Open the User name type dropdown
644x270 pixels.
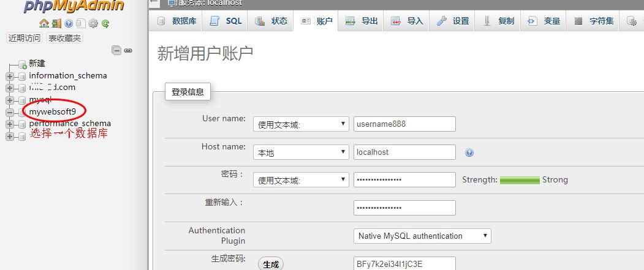click(301, 124)
